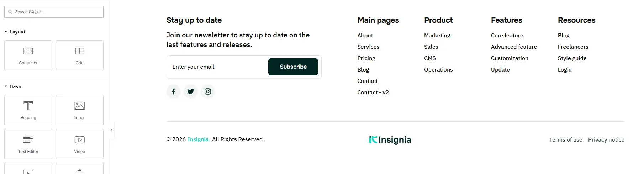
Task: Choose the Video widget
Action: point(80,144)
